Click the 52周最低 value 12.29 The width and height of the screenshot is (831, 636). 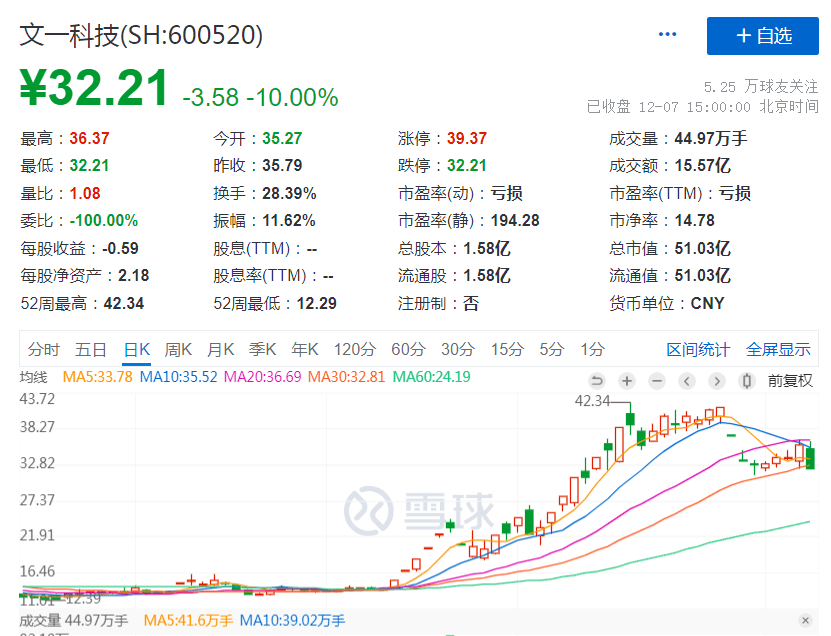316,303
